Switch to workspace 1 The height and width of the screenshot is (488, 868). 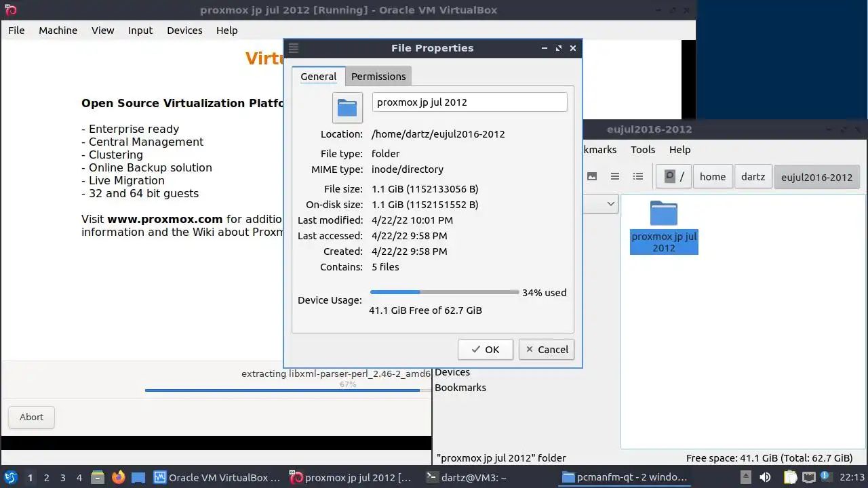30,477
